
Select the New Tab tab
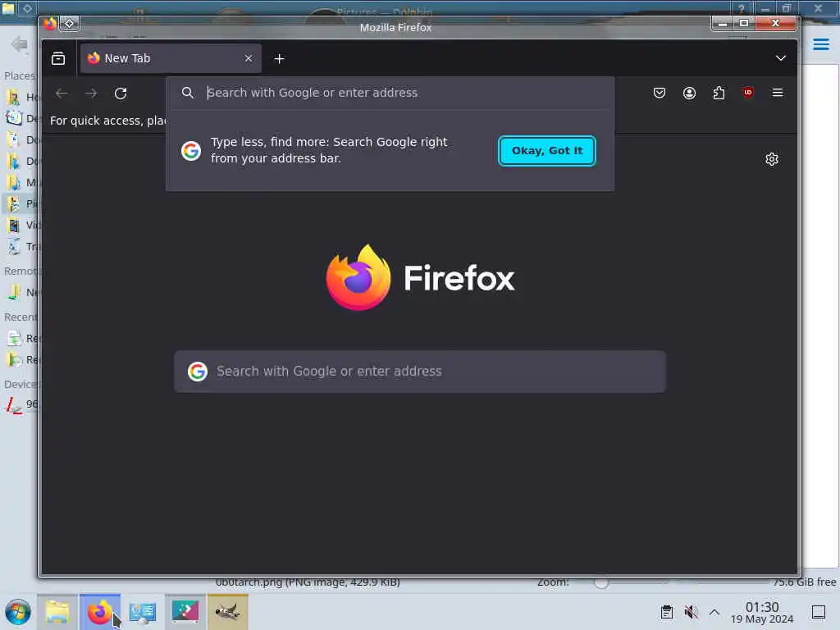(171, 58)
